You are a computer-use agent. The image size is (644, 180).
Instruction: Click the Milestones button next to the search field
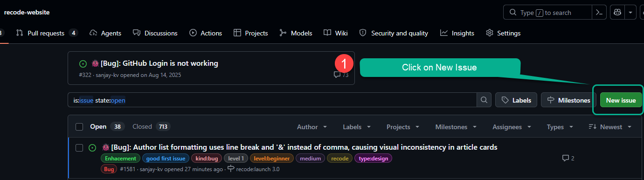pos(568,100)
